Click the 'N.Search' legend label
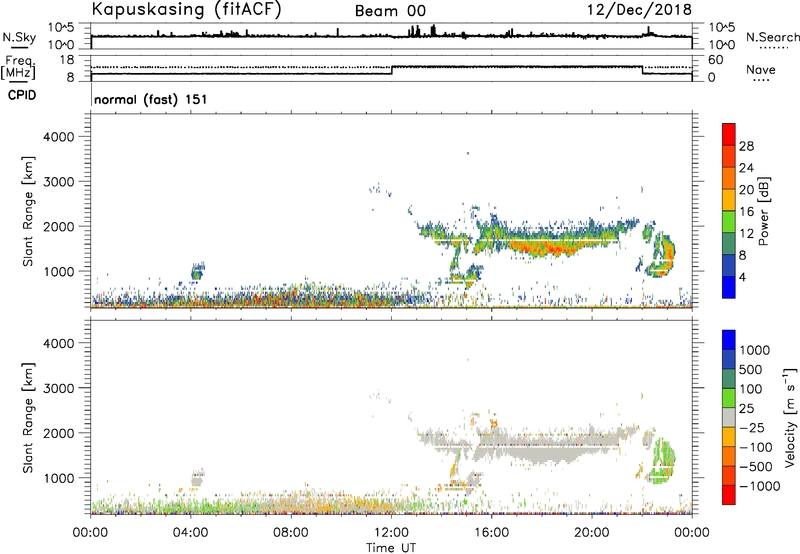This screenshot has height=554, width=800. tap(772, 37)
